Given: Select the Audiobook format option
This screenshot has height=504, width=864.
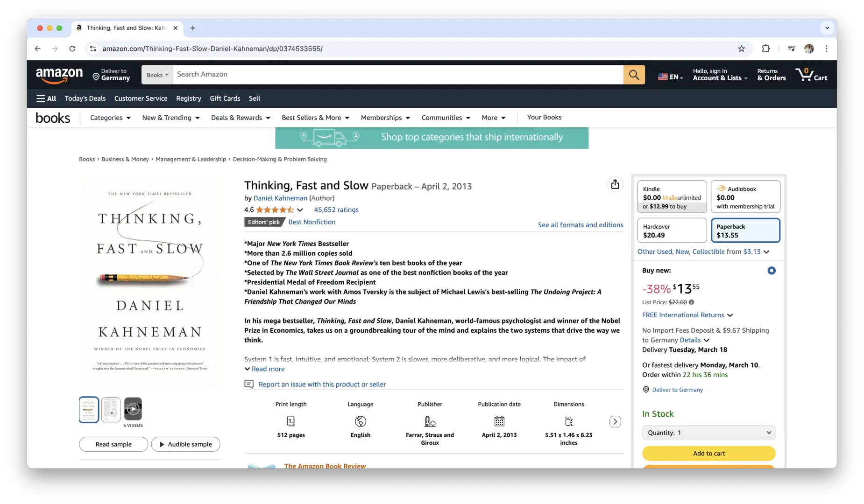Looking at the screenshot, I should point(745,197).
